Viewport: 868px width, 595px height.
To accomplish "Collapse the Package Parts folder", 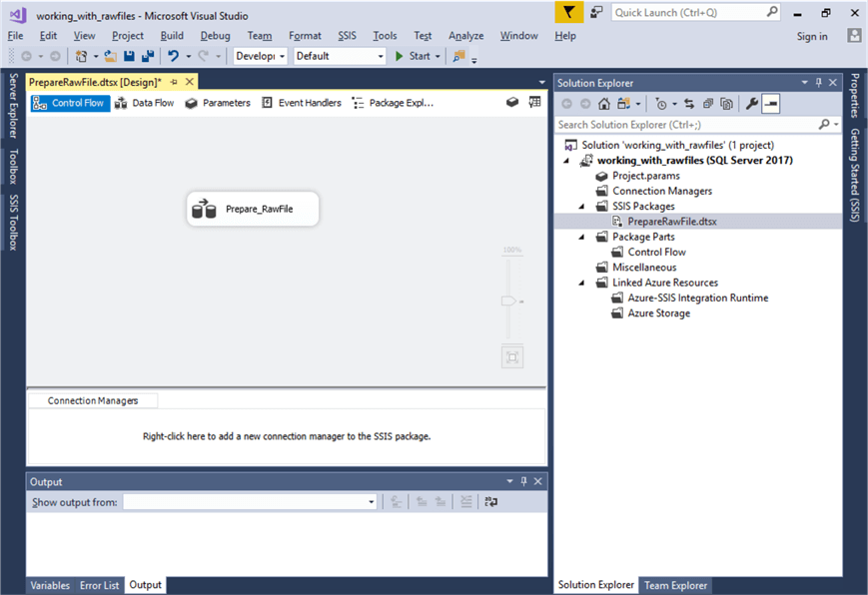I will tap(581, 237).
